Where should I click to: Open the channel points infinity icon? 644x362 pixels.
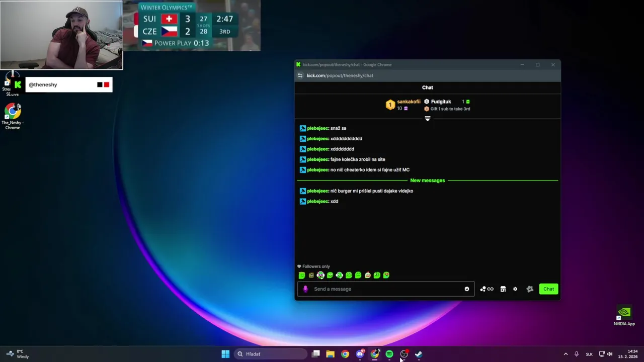tap(487, 289)
